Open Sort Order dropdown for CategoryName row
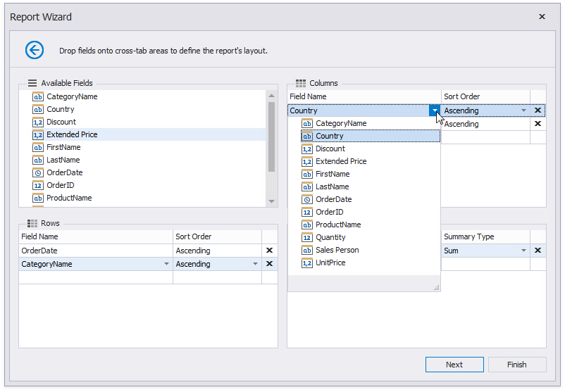 (255, 264)
